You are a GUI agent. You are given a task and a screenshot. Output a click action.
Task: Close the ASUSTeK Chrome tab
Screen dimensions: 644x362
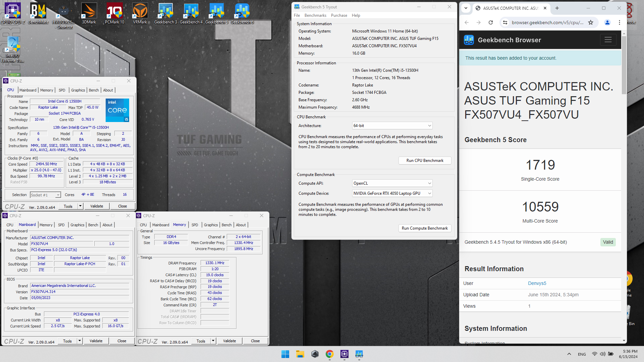pyautogui.click(x=545, y=8)
